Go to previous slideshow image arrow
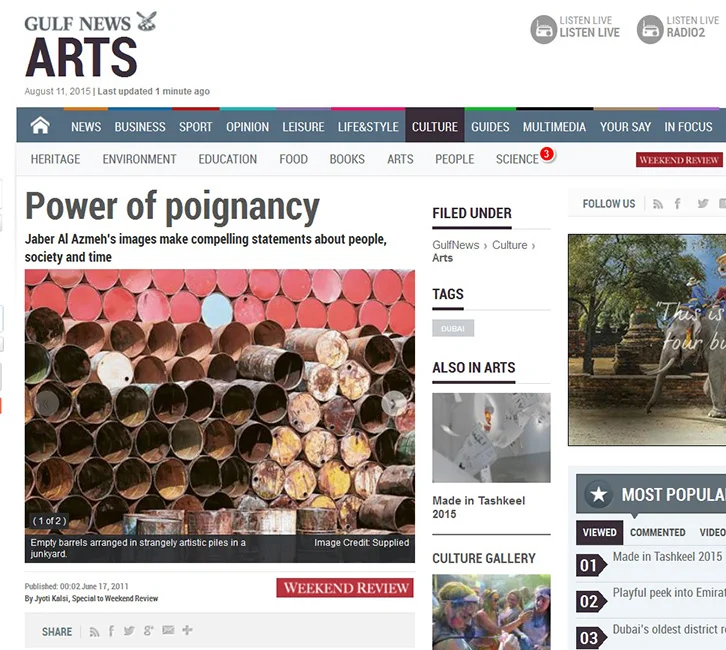 point(47,403)
